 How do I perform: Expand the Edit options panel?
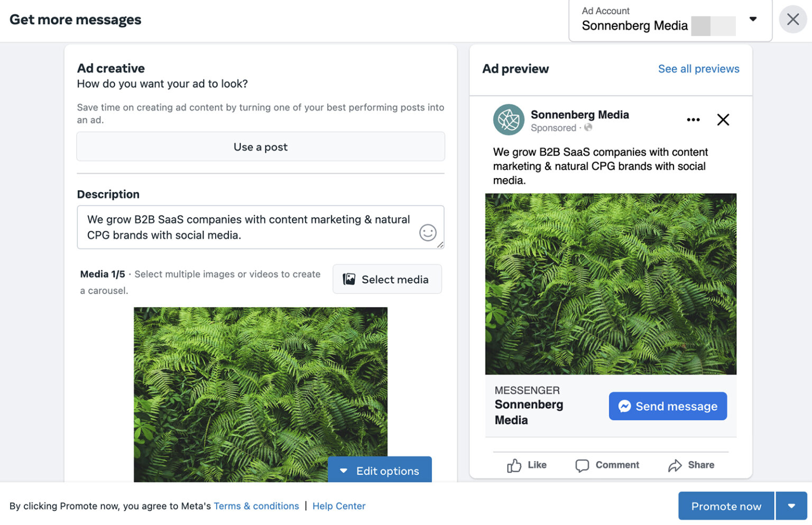tap(380, 470)
